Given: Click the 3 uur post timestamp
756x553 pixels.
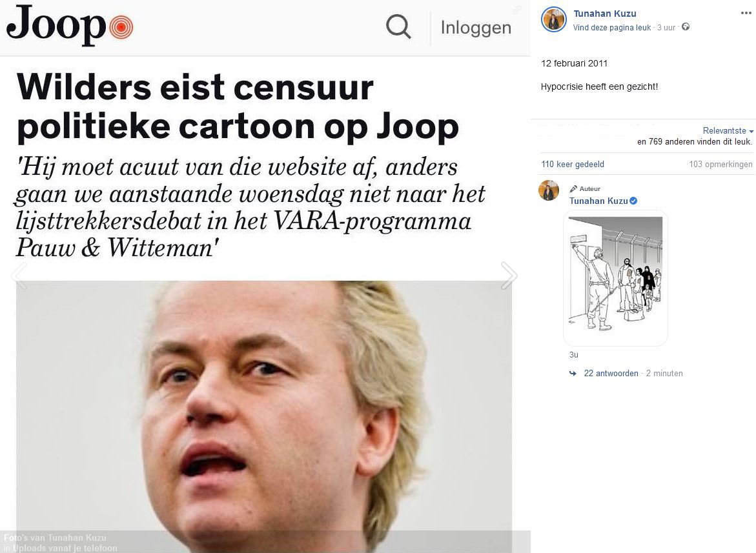Looking at the screenshot, I should coord(666,28).
